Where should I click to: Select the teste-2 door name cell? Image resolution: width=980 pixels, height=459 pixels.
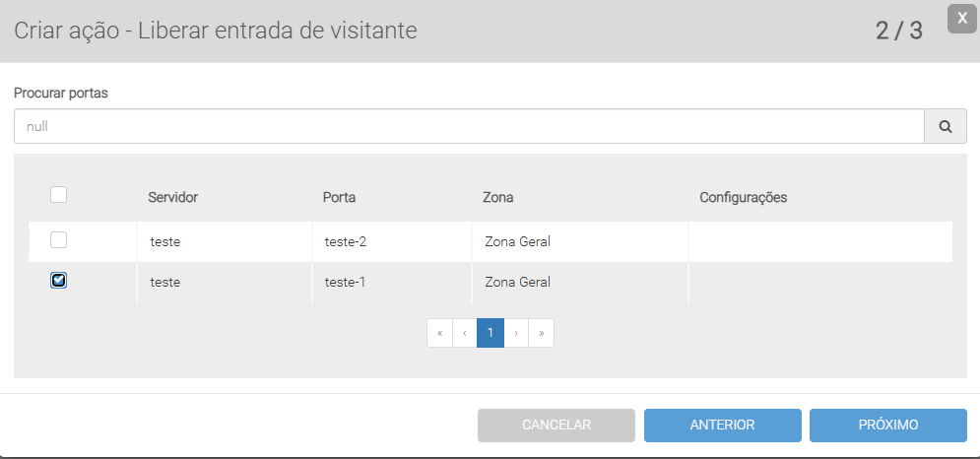346,240
